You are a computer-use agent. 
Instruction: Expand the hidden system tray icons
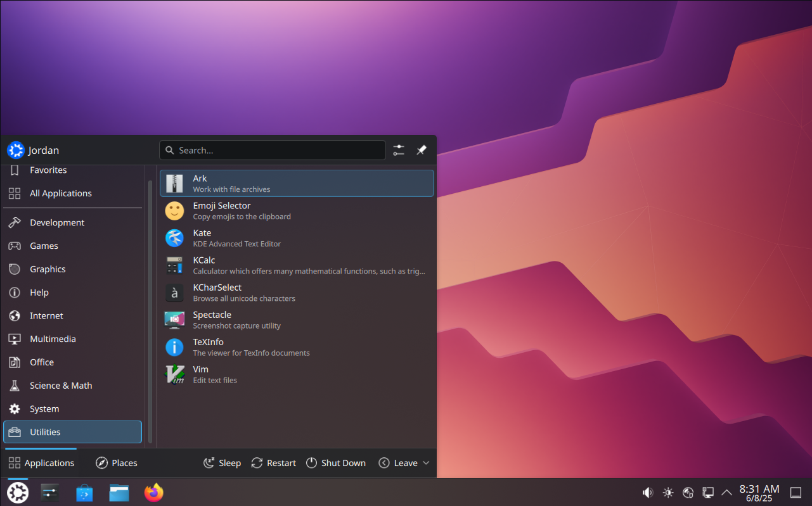(x=727, y=492)
